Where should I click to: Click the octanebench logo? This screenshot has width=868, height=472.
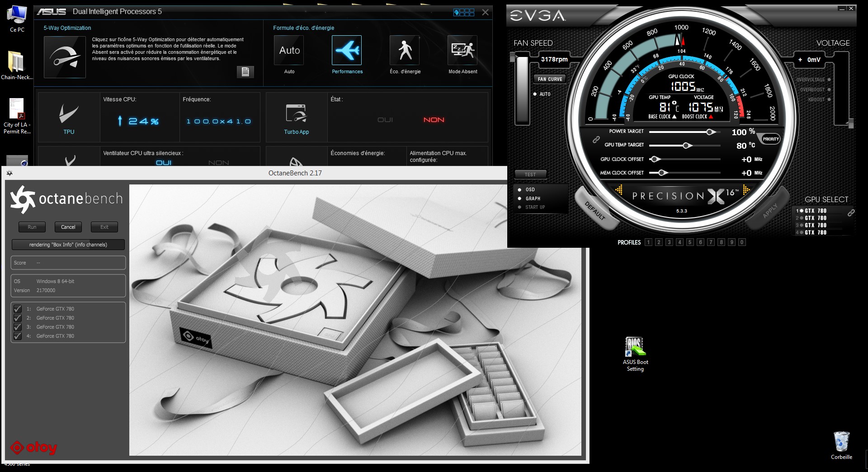coord(66,199)
